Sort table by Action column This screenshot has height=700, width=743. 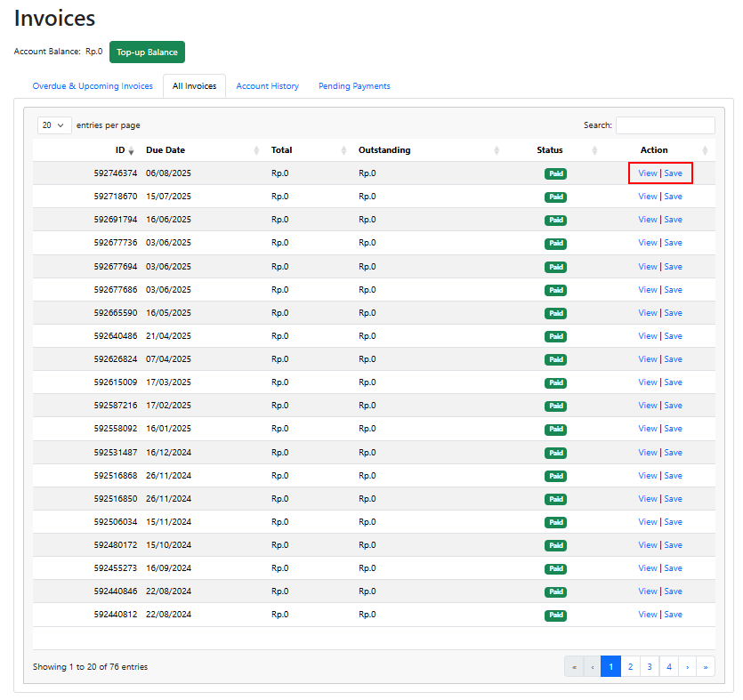coord(659,150)
